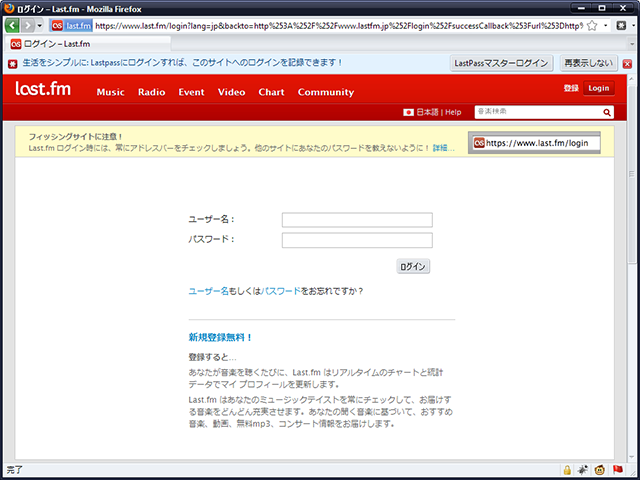Click the search magnifier icon
This screenshot has height=480, width=640.
[607, 112]
